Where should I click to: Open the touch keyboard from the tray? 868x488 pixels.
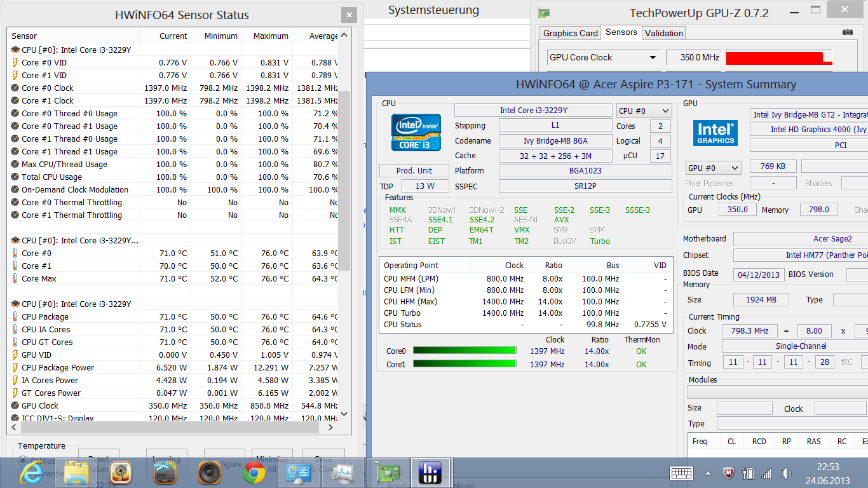click(681, 473)
